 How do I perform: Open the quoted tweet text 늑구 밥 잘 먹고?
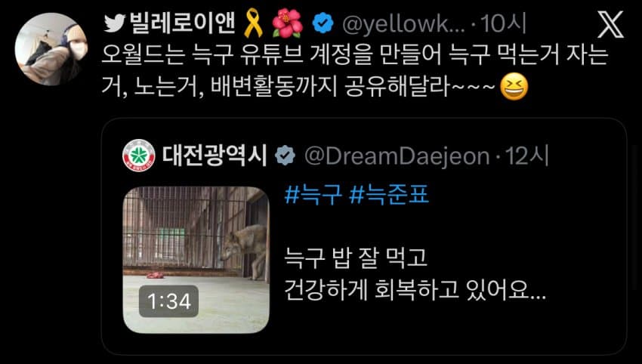[x=356, y=259]
